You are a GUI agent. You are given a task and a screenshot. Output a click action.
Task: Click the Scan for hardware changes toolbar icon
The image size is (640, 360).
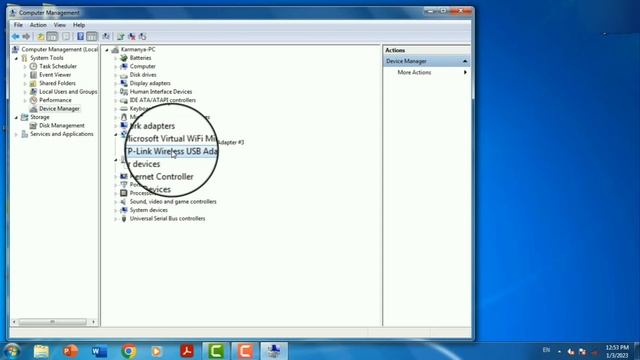pyautogui.click(x=106, y=37)
